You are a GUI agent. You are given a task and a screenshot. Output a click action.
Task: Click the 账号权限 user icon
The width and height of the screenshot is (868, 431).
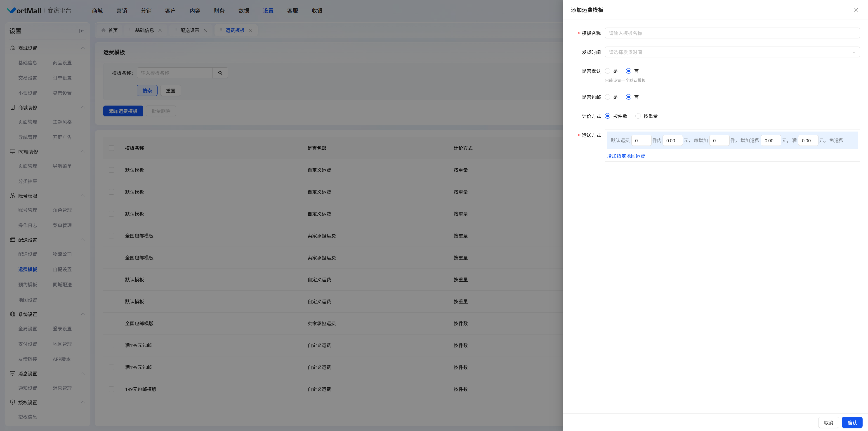pyautogui.click(x=12, y=195)
